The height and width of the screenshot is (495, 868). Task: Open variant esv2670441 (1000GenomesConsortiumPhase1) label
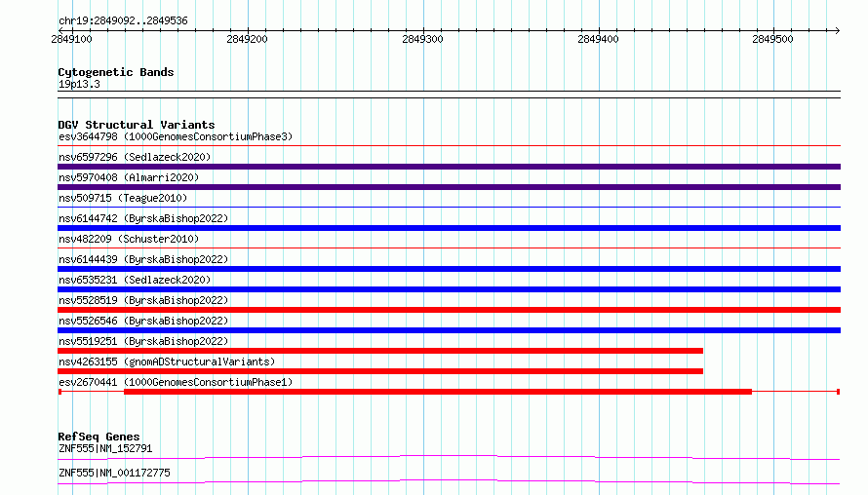coord(176,382)
